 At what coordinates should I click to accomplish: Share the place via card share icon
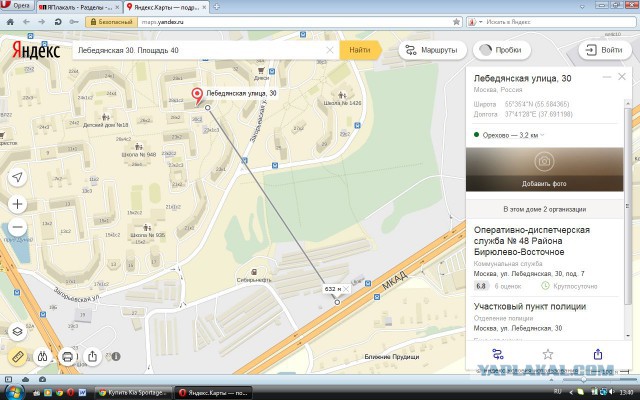[598, 354]
